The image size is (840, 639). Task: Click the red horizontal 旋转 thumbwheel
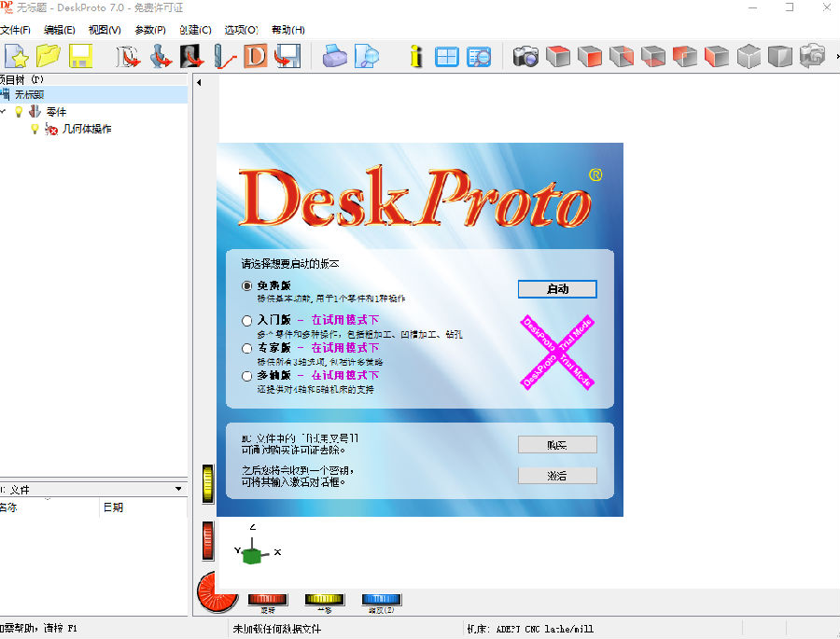pos(267,600)
